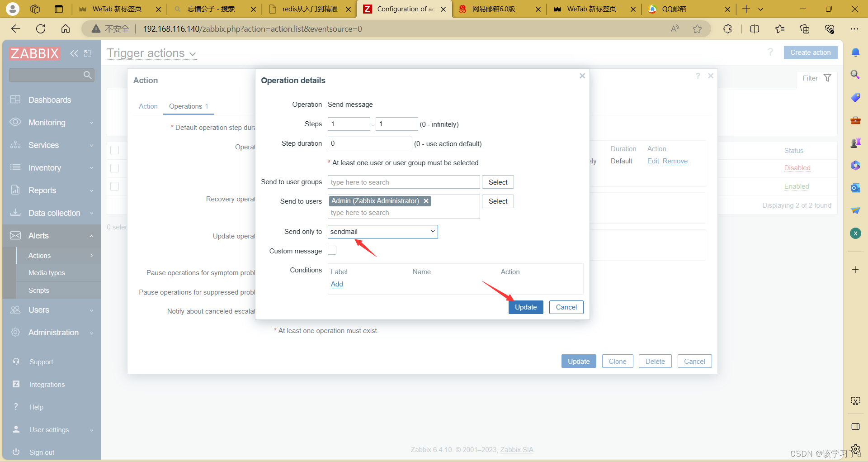Open Edge sidebar tools briefcase icon
The width and height of the screenshot is (868, 462).
point(855,120)
